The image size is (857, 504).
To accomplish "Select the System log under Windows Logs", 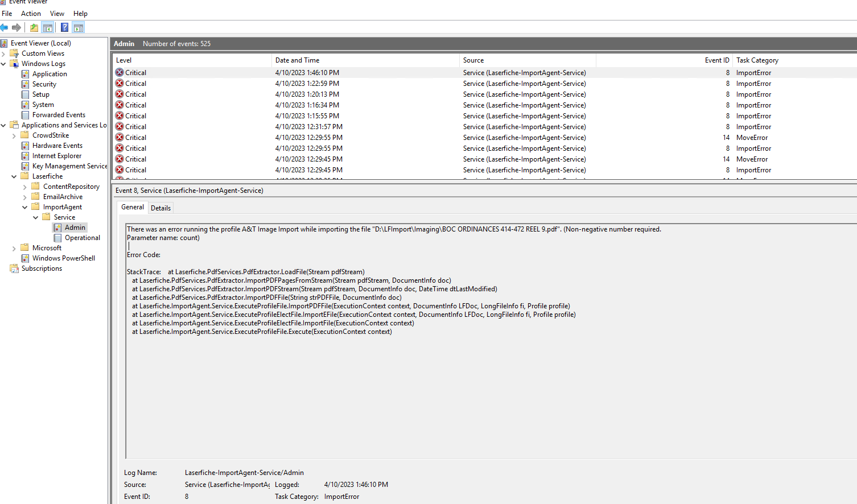I will tap(43, 105).
